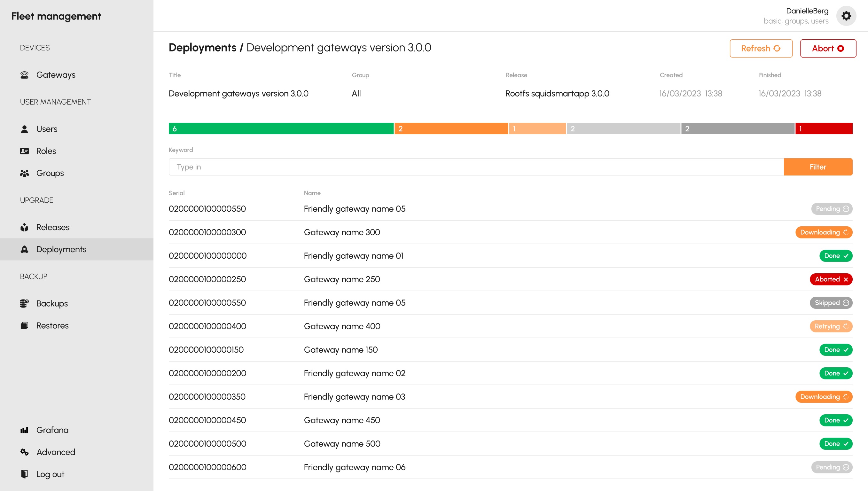Click the light orange segment showing 1
Screen dimensions: 868x491
pyautogui.click(x=537, y=129)
